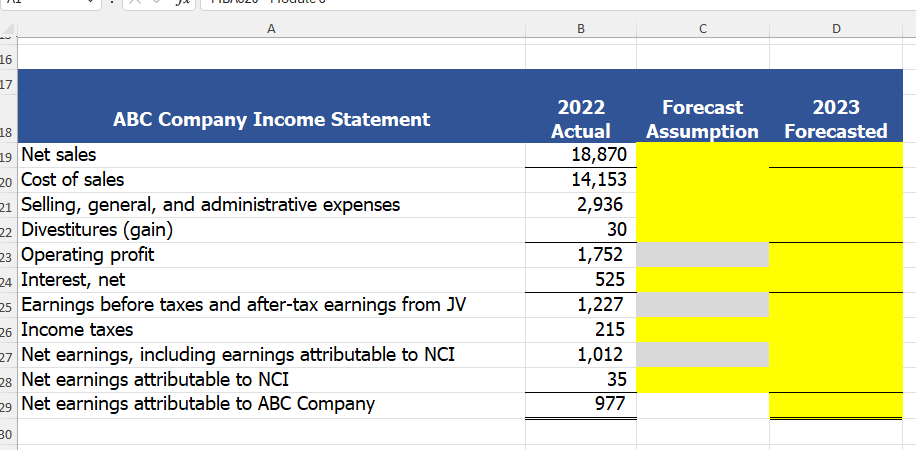Image resolution: width=916 pixels, height=450 pixels.
Task: Select Forecast Assumption cell for Interest, net
Action: coord(703,281)
